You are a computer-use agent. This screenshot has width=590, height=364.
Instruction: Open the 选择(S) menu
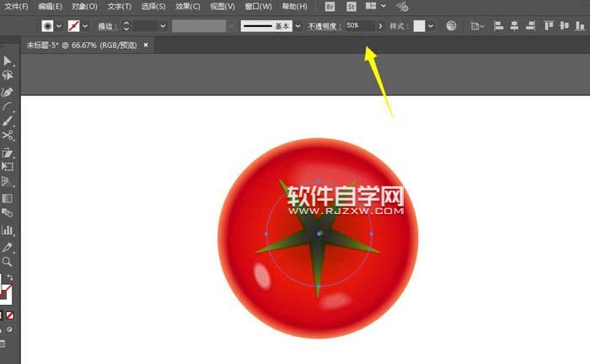pos(153,7)
